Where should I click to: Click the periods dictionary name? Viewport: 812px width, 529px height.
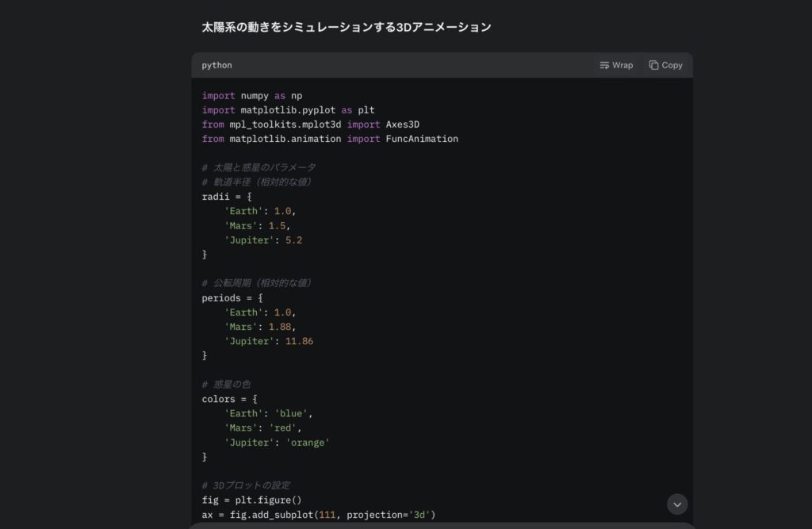tap(222, 297)
